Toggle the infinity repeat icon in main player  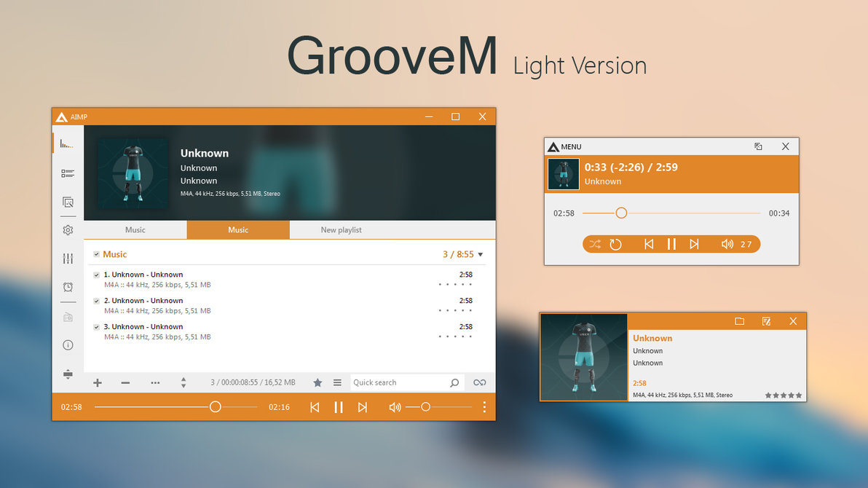point(479,383)
